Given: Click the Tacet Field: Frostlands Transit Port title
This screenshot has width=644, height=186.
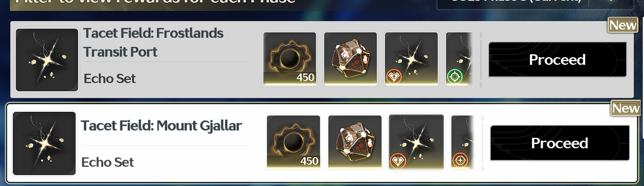Looking at the screenshot, I should (x=153, y=42).
